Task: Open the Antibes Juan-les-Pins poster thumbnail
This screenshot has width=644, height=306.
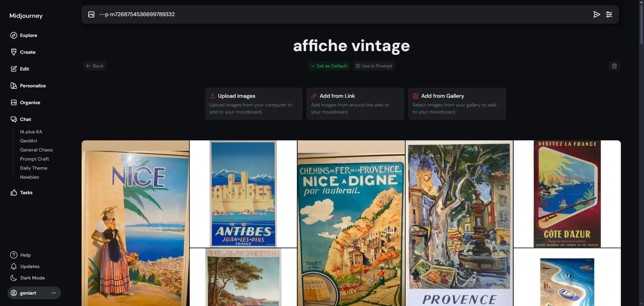Action: (x=243, y=194)
